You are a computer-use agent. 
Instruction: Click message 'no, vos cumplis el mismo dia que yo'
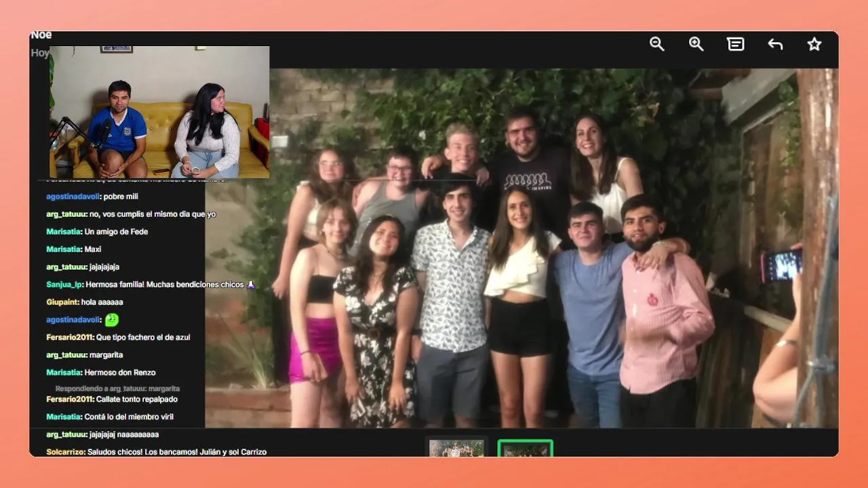click(x=153, y=214)
